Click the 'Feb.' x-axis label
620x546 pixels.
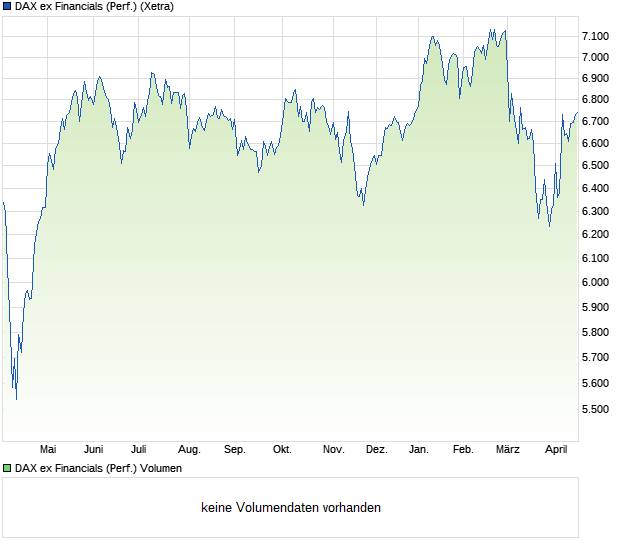[x=463, y=450]
